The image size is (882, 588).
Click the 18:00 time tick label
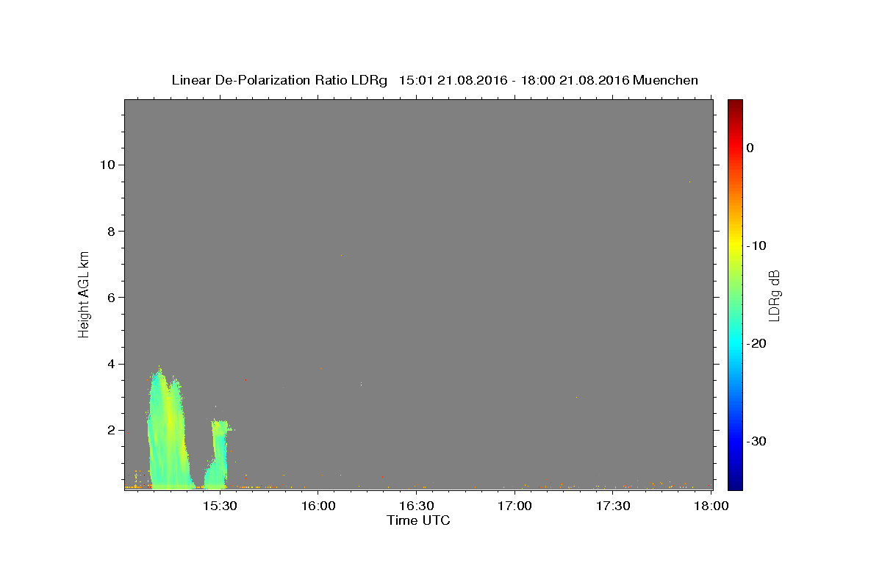pyautogui.click(x=711, y=506)
